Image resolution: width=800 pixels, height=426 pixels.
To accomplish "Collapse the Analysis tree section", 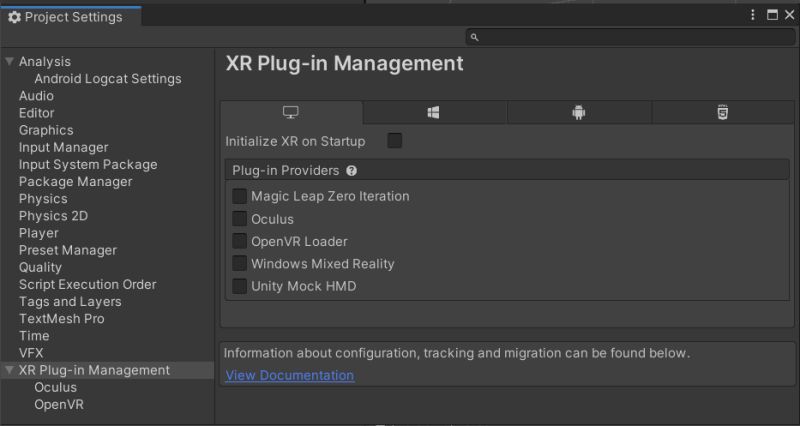I will 9,62.
